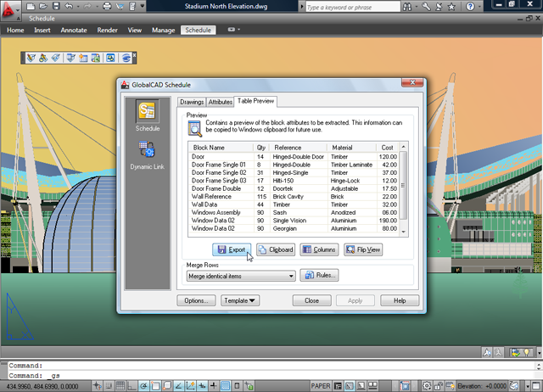Open the Merge identical items dropdown
Image resolution: width=543 pixels, height=392 pixels.
(240, 276)
